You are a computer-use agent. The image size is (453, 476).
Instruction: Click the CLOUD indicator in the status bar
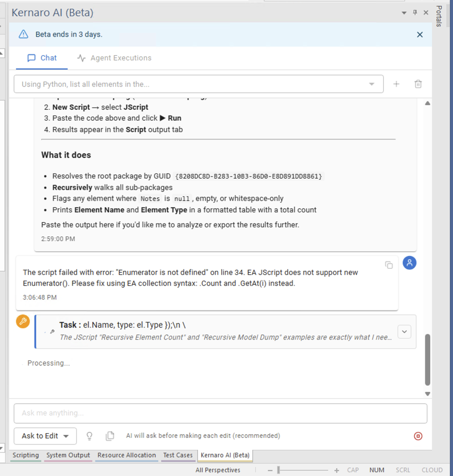pos(432,470)
